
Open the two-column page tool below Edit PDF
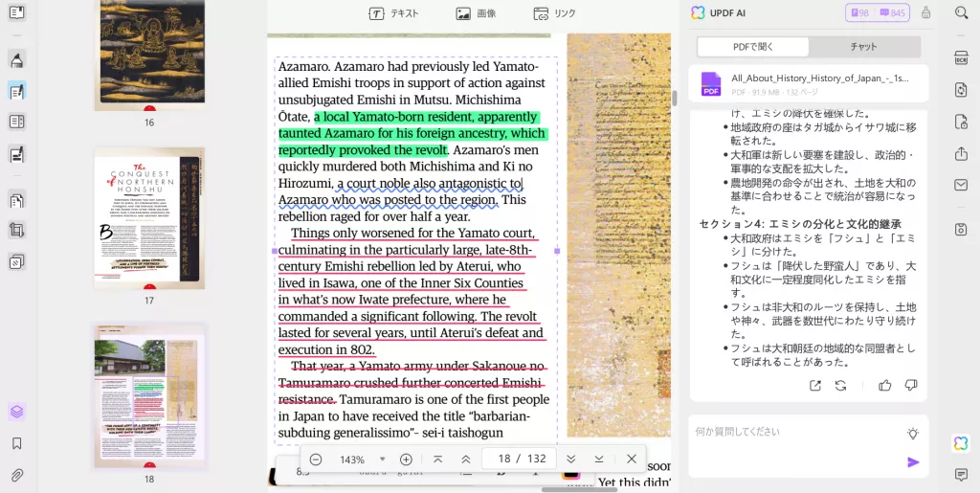17,122
